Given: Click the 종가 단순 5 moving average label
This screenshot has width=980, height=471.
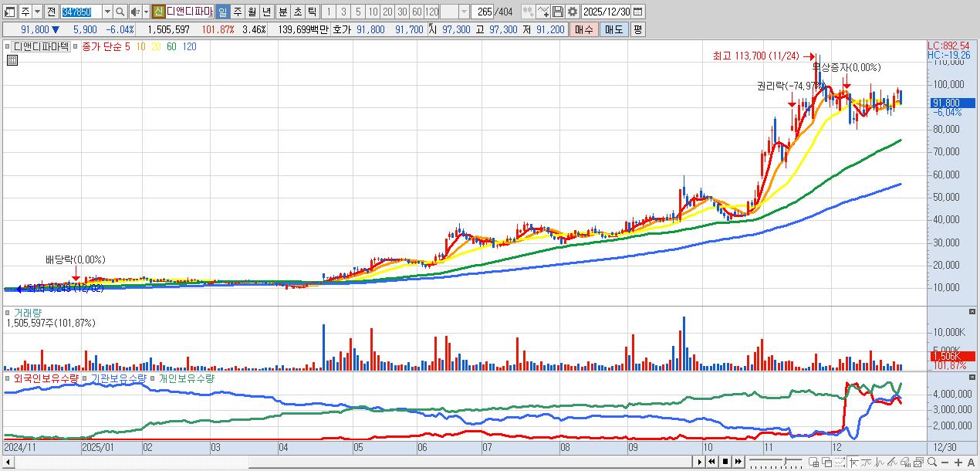Looking at the screenshot, I should pos(106,46).
